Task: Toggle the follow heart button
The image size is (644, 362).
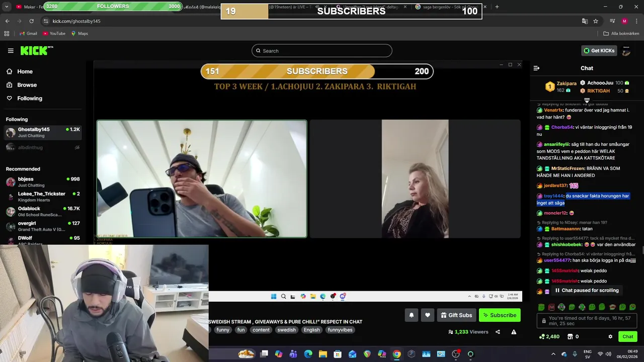Action: (x=428, y=315)
